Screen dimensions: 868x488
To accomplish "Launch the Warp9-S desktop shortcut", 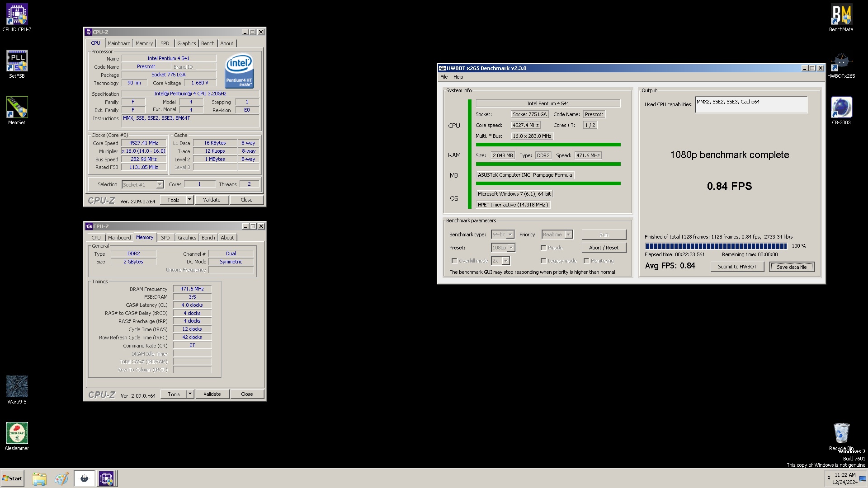I will pos(17,390).
